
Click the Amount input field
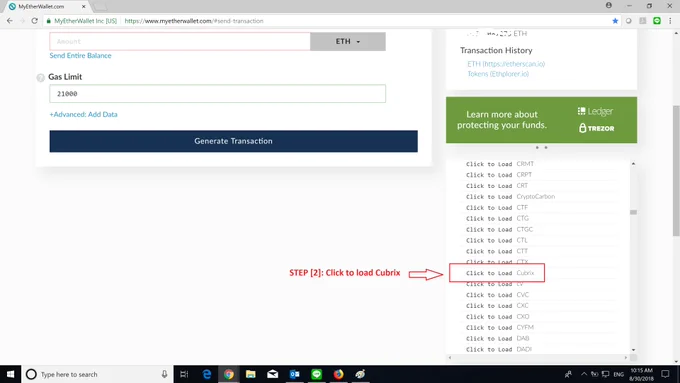[x=180, y=42]
